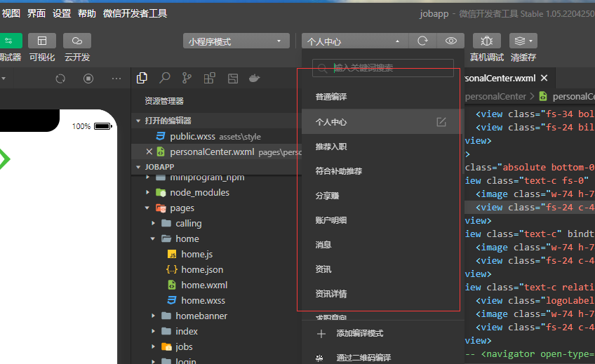Open the source control branch icon
The image size is (595, 364).
[x=187, y=78]
